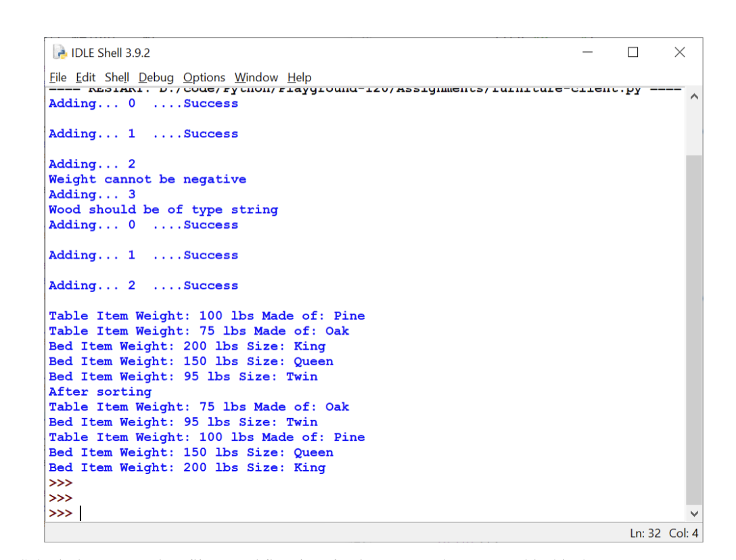
Task: Click the 'After sorting' output line
Action: [99, 391]
